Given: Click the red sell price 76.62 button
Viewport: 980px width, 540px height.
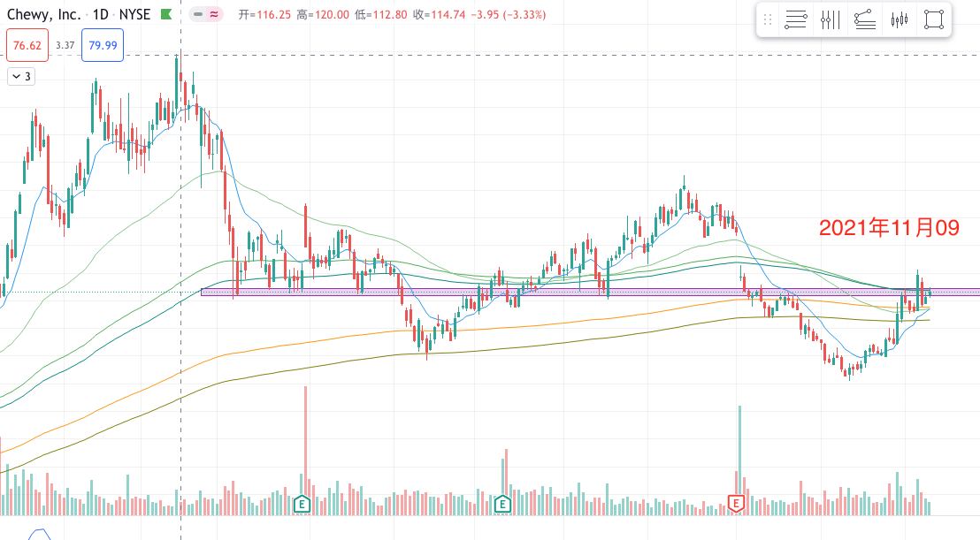Looking at the screenshot, I should tap(27, 45).
